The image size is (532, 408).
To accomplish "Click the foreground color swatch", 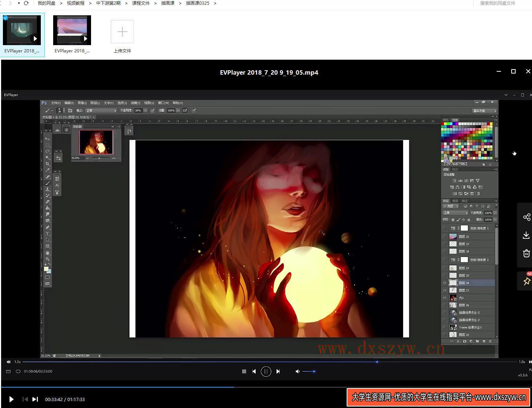I will pos(46,269).
